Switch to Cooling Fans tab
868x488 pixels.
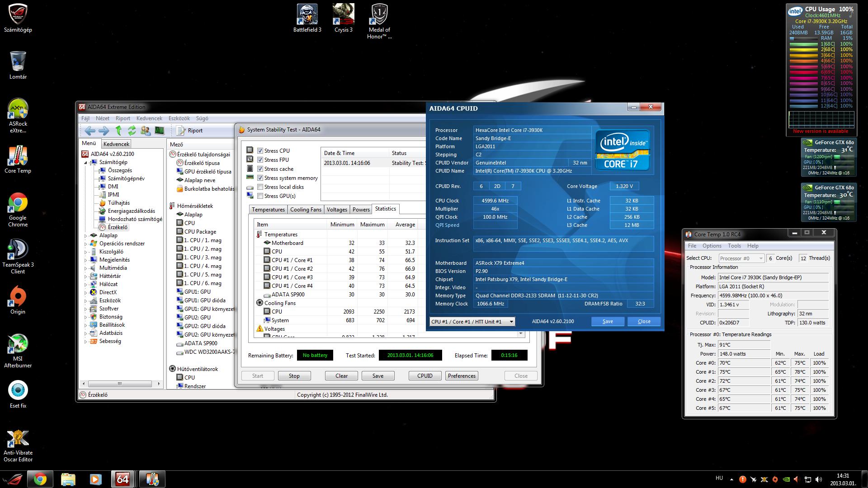pyautogui.click(x=306, y=210)
